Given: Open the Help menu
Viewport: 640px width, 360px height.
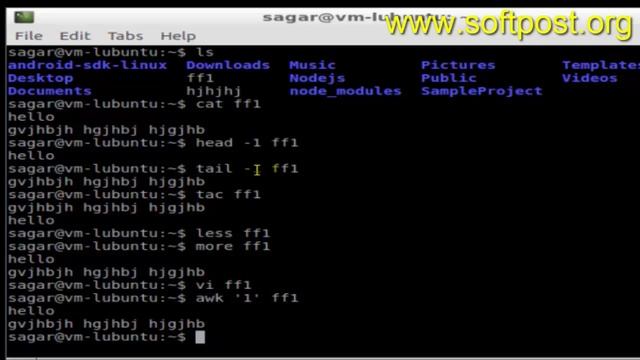Looking at the screenshot, I should tap(178, 36).
